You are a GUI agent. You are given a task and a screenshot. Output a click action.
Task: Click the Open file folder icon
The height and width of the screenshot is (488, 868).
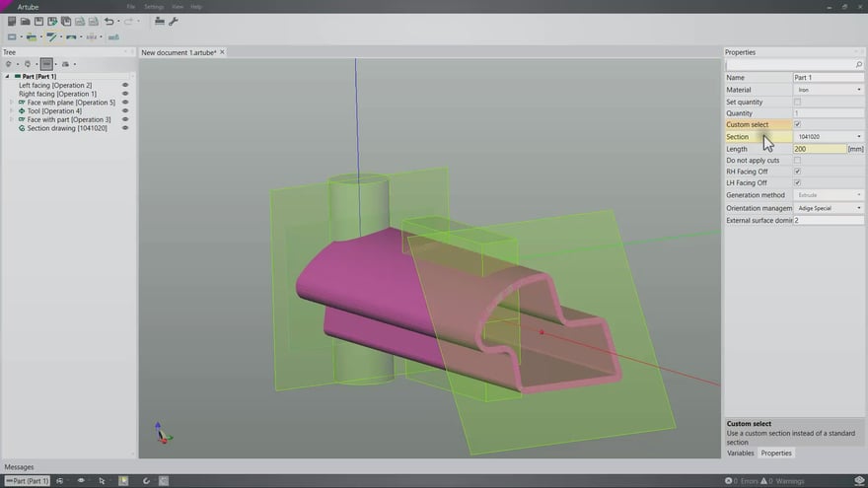pyautogui.click(x=25, y=21)
